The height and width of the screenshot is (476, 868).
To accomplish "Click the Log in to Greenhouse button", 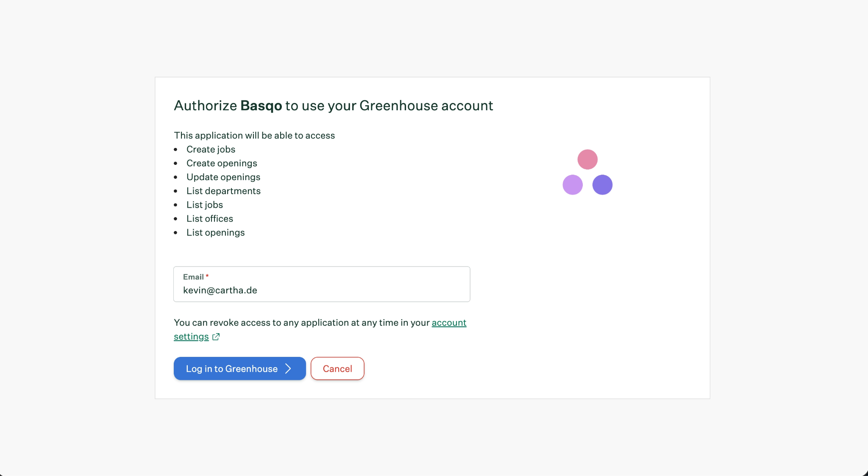I will (x=239, y=368).
